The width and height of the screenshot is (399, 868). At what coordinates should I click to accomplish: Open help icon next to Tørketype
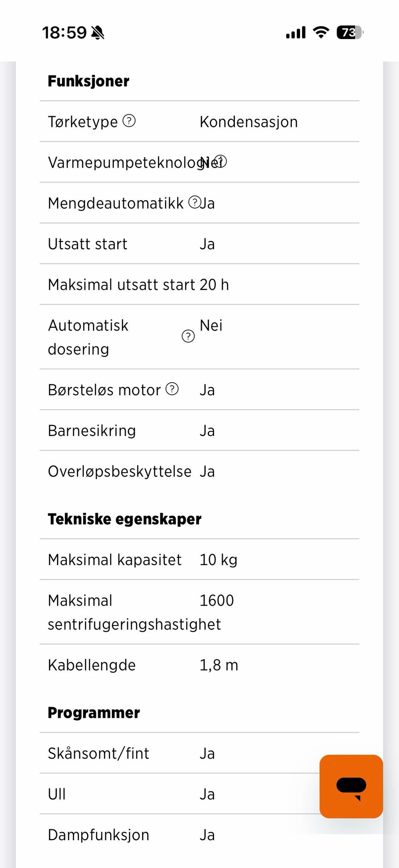[129, 121]
